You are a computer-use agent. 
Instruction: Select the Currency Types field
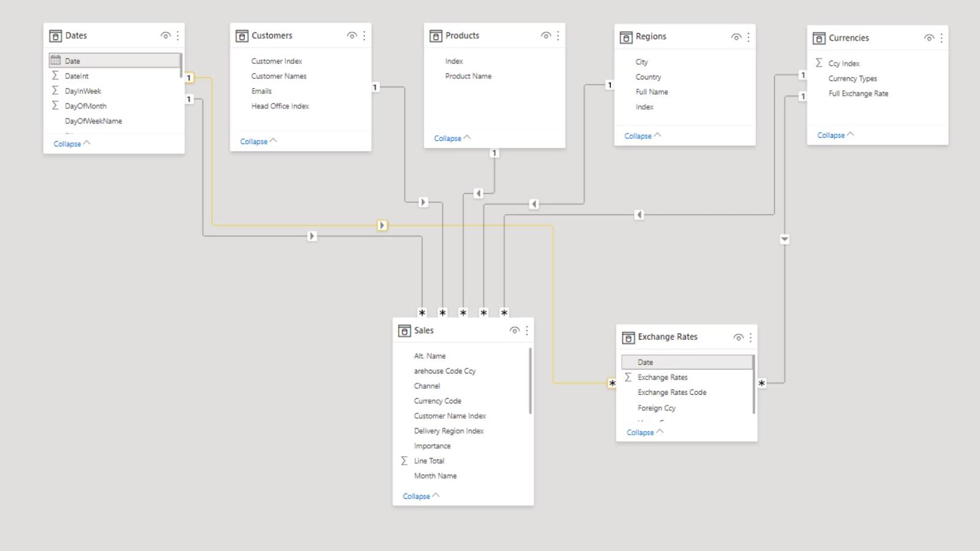[x=853, y=78]
